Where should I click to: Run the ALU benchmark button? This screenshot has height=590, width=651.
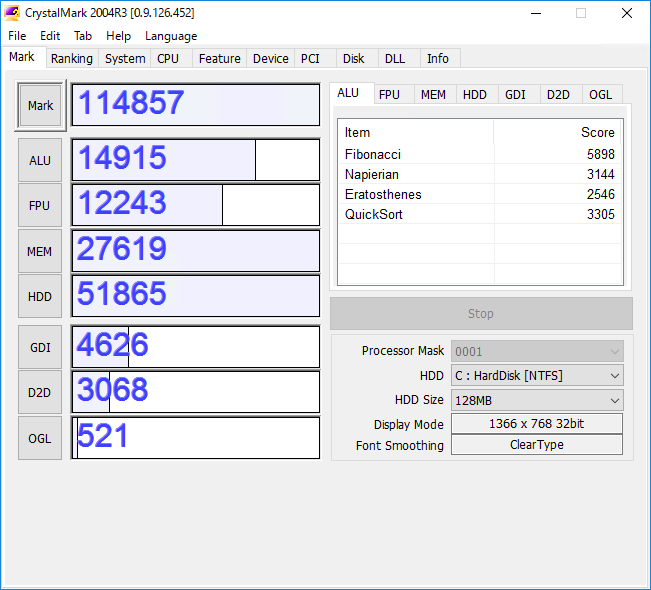40,160
